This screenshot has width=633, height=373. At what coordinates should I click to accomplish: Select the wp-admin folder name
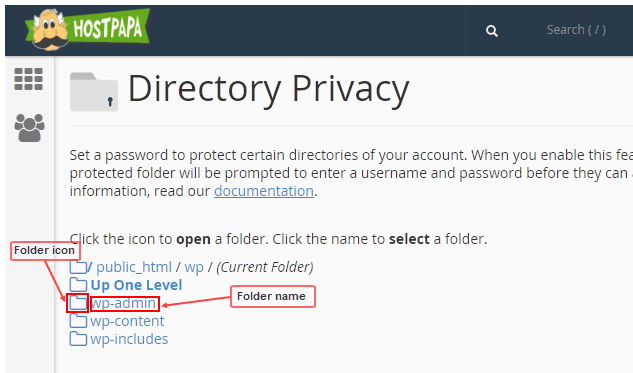124,303
